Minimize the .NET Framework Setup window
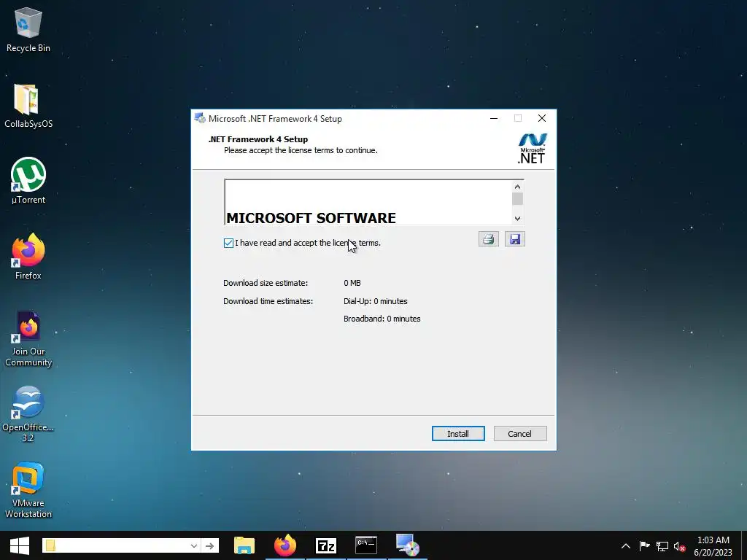 tap(494, 118)
